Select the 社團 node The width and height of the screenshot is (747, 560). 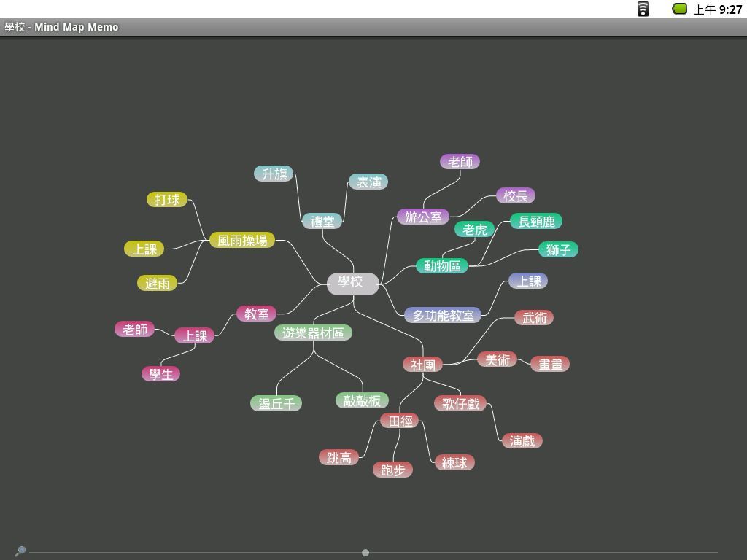pos(422,365)
